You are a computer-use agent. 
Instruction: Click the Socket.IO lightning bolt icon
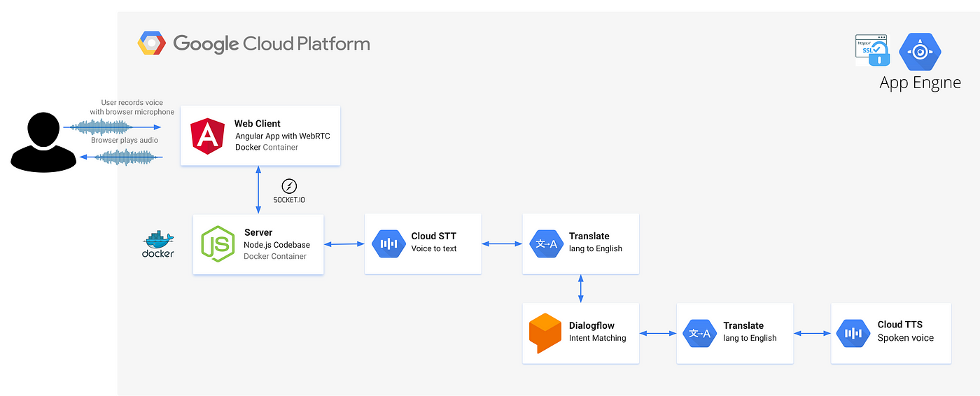tap(289, 186)
